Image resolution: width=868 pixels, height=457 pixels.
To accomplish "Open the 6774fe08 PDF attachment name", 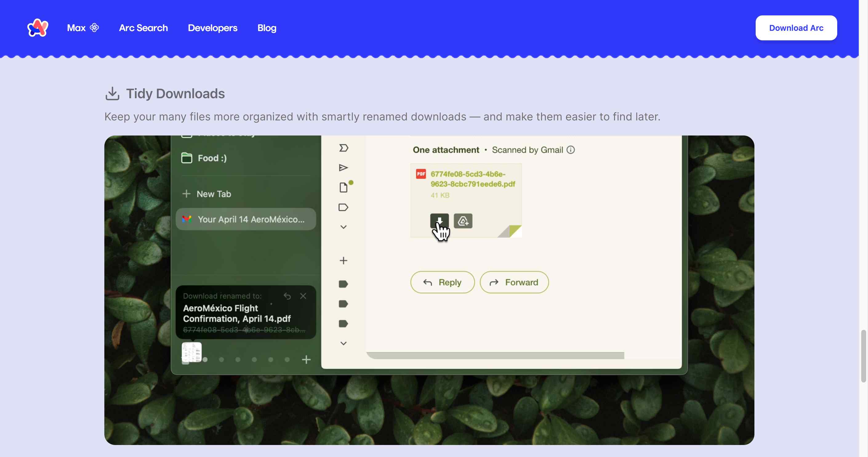I will tap(472, 179).
